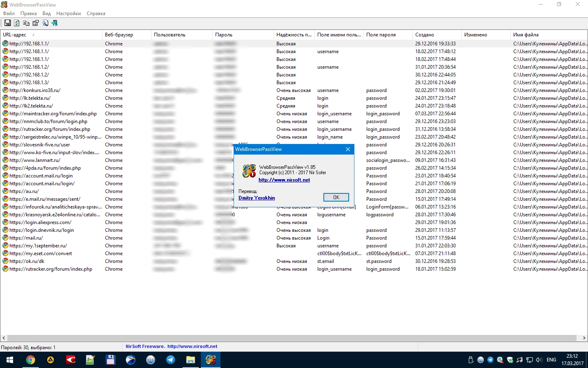Open the yellow AIMP icon on taskbar
The height and width of the screenshot is (368, 588).
[x=50, y=360]
